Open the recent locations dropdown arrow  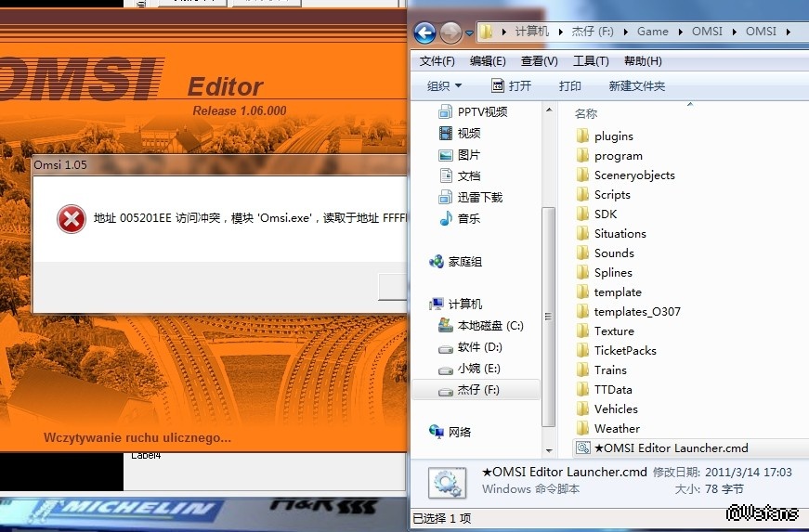click(469, 33)
